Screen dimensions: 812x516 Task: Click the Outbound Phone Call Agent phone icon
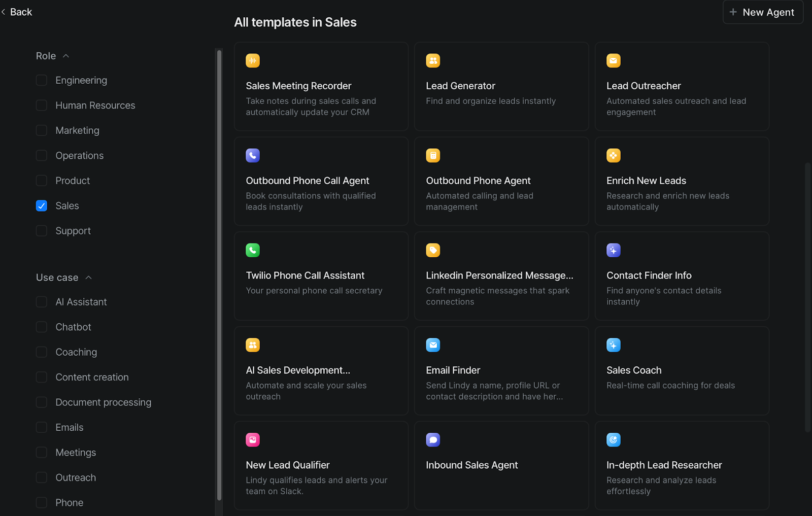tap(253, 156)
